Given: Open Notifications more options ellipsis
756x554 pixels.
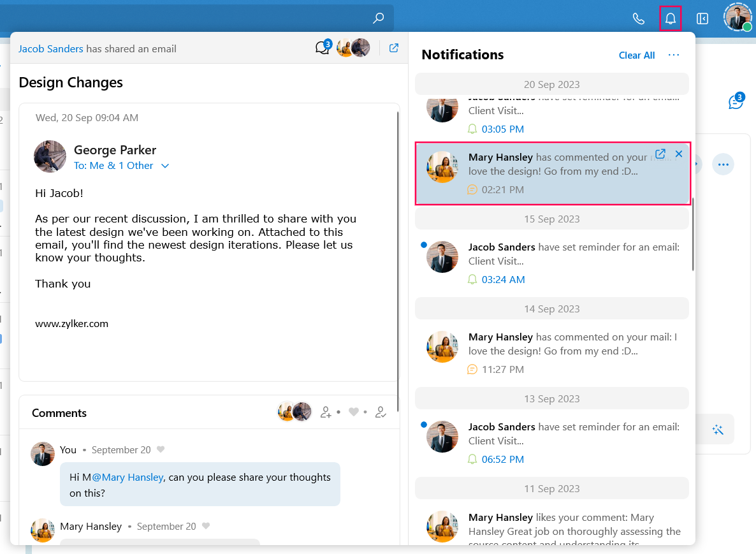Looking at the screenshot, I should tap(674, 55).
